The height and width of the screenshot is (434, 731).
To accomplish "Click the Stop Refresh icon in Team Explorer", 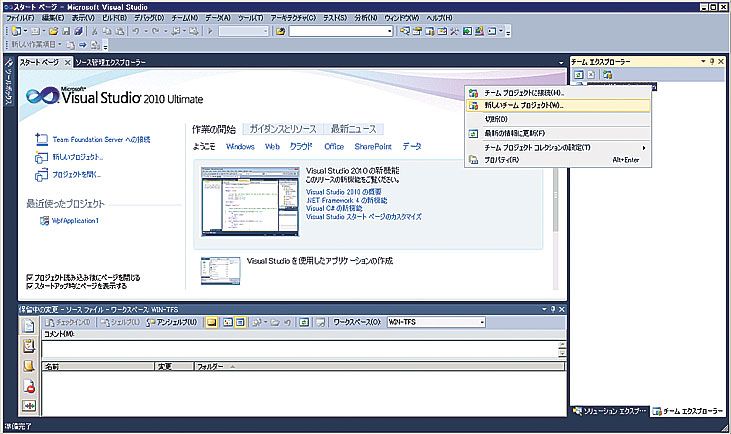I will (x=591, y=74).
